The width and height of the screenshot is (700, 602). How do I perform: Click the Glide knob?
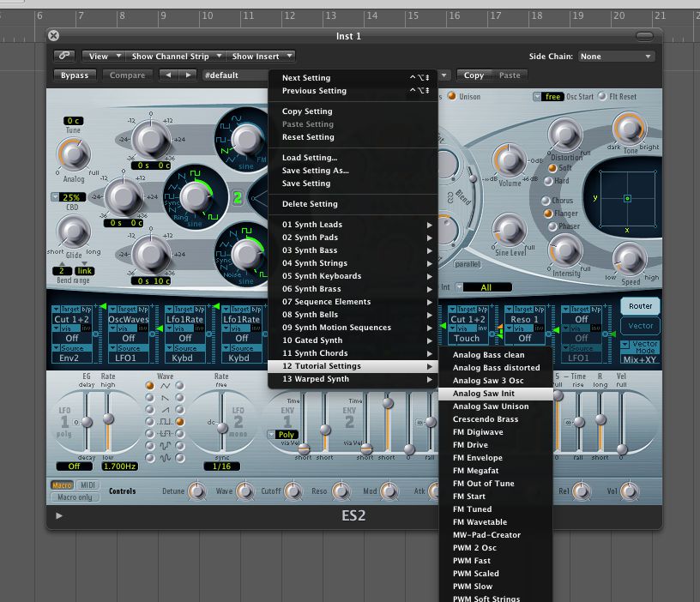click(x=73, y=232)
